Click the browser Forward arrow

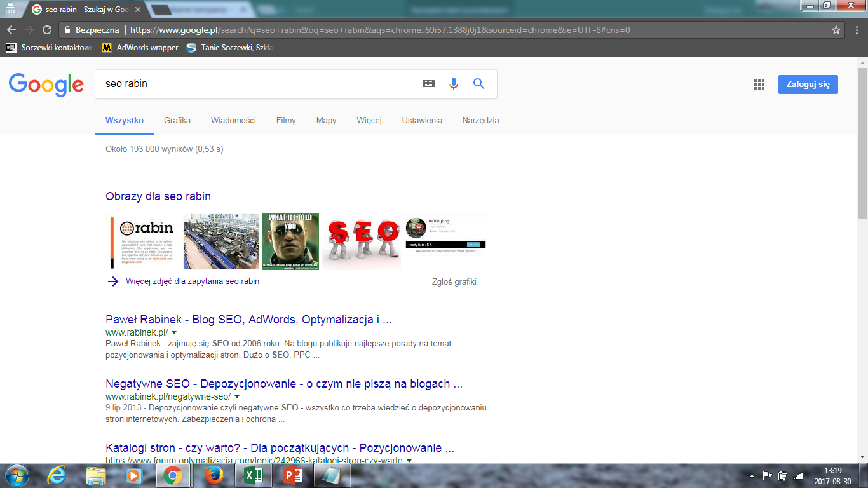[29, 30]
